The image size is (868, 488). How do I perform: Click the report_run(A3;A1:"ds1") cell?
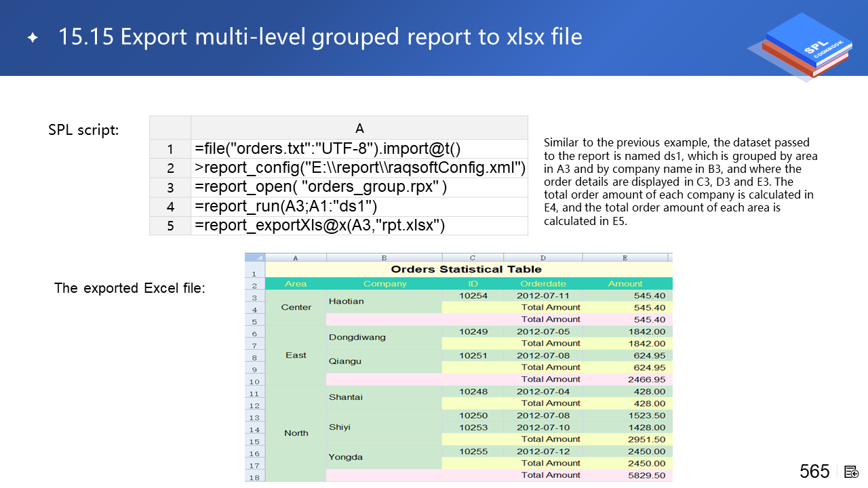[359, 206]
